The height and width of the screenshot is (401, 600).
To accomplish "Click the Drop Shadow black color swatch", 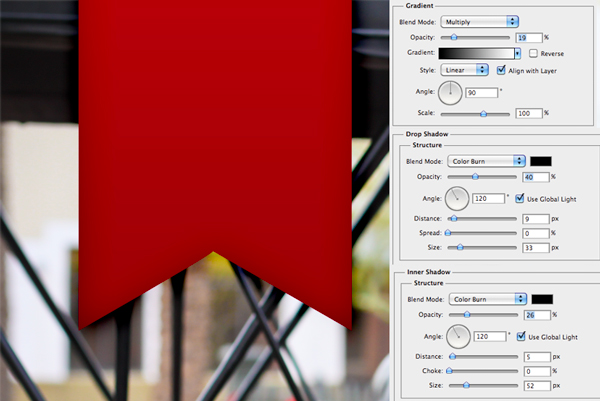I will pos(541,161).
